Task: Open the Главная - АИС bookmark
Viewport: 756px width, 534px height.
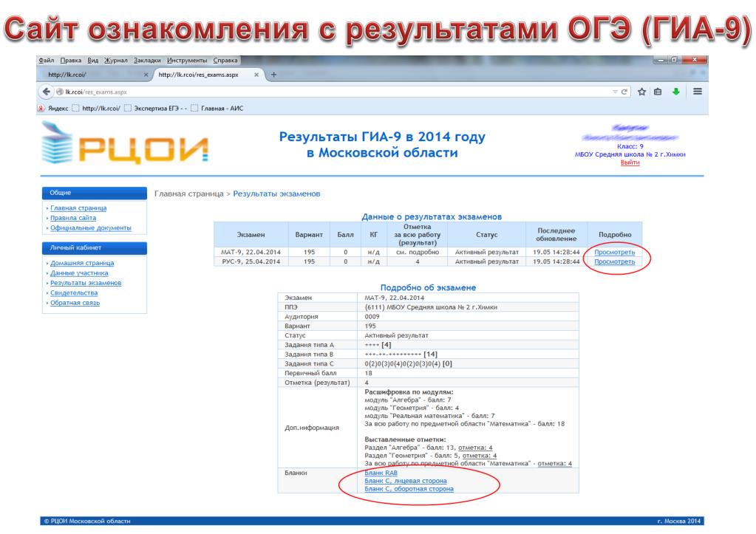Action: click(217, 109)
